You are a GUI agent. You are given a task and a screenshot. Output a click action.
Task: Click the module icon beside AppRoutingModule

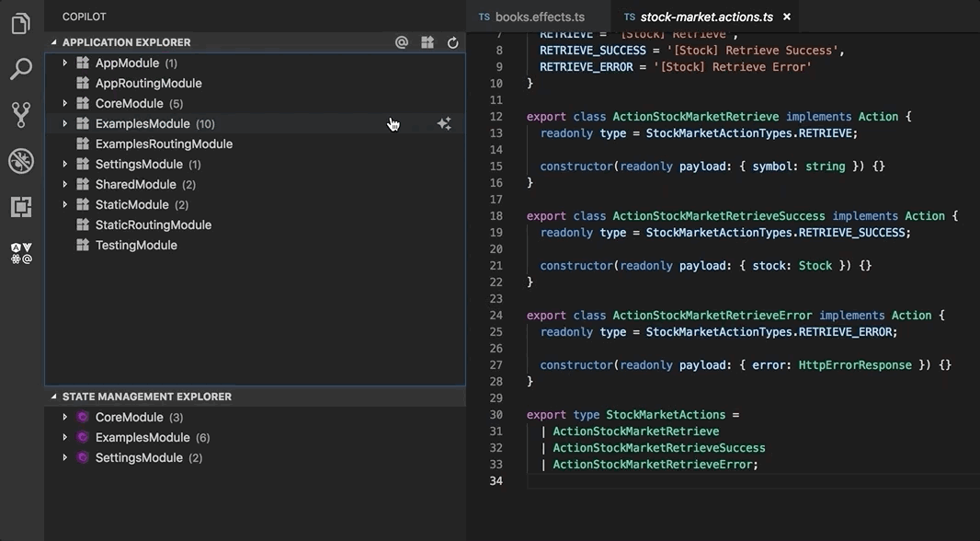point(83,83)
